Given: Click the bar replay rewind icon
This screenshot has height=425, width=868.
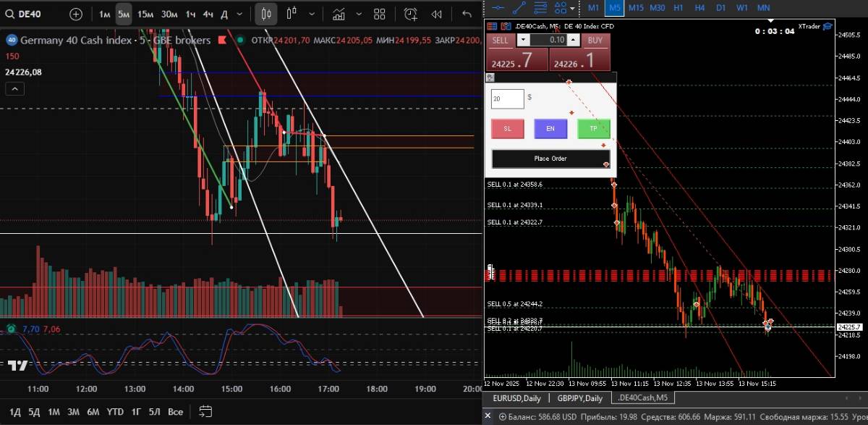Looking at the screenshot, I should (x=437, y=14).
